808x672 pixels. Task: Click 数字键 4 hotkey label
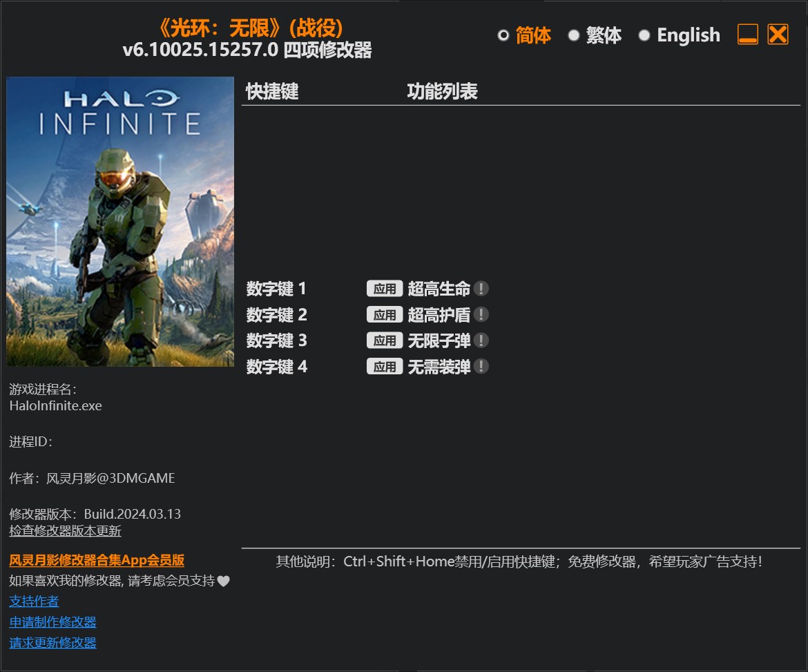277,367
